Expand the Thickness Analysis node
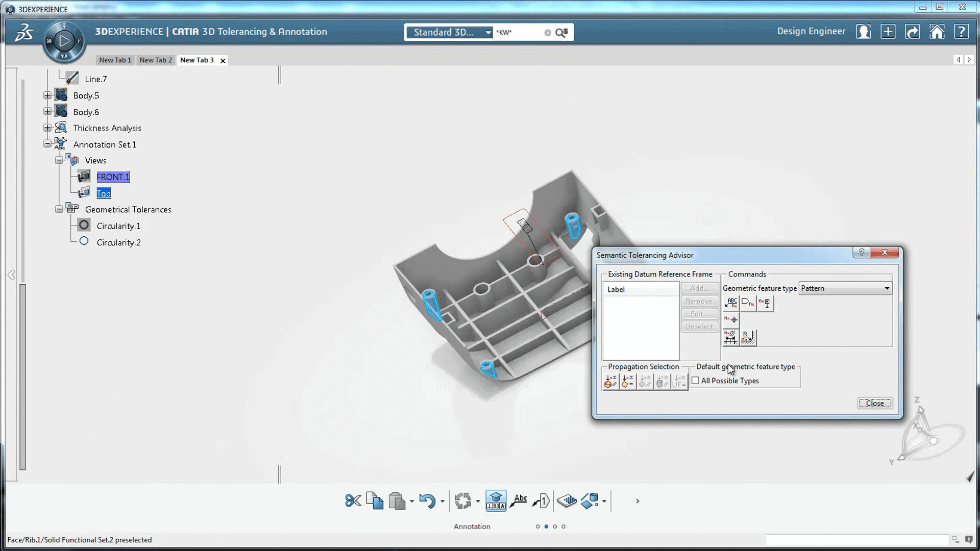980x551 pixels. pos(47,128)
